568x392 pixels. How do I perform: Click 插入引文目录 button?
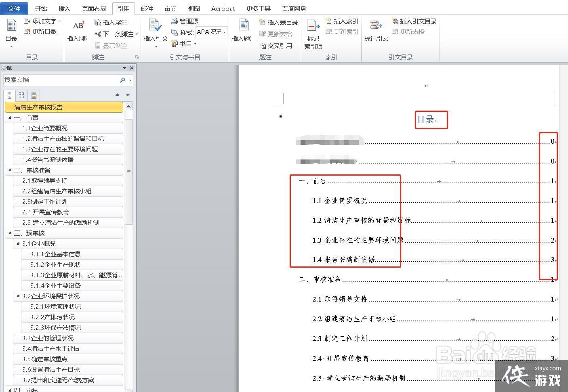[414, 21]
